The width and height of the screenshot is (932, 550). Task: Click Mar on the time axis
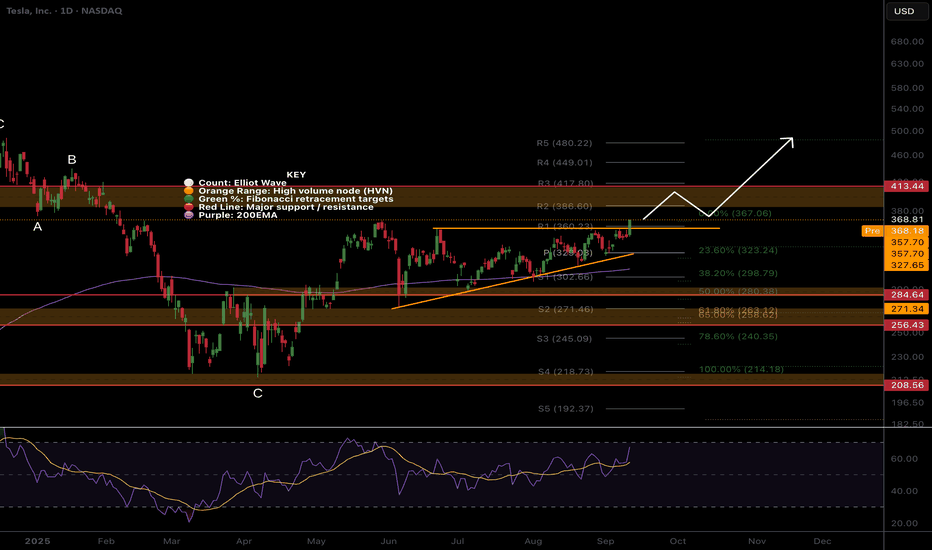tap(171, 541)
